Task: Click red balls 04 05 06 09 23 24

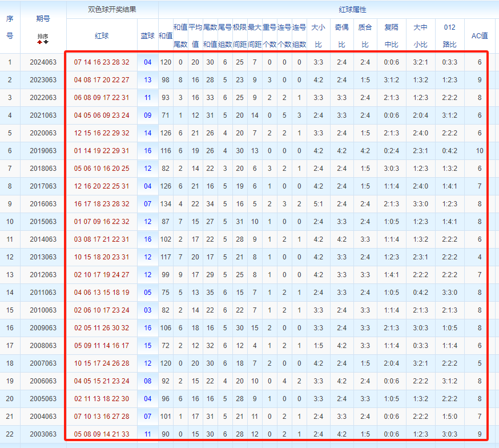Action: 102,115
